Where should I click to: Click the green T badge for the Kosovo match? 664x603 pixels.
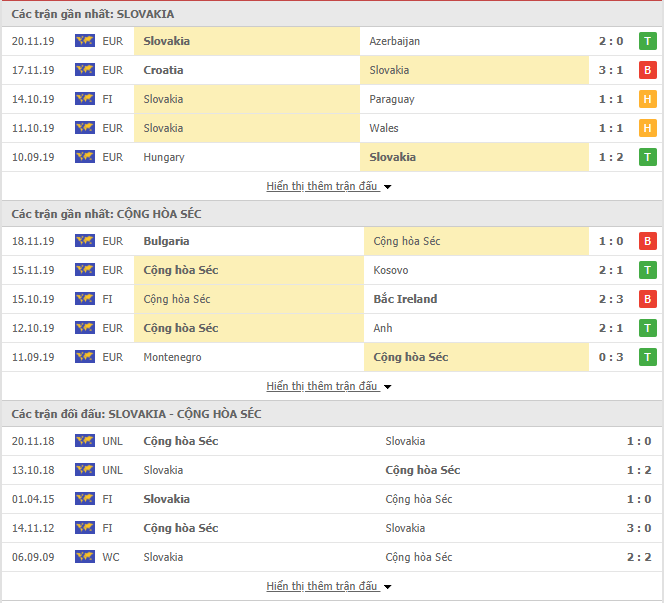647,270
